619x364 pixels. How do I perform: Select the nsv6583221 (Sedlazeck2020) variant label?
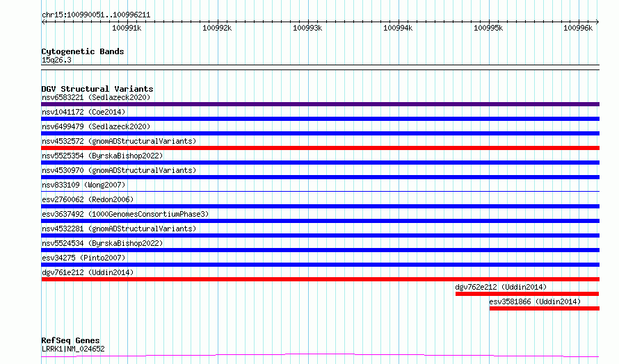(x=96, y=97)
